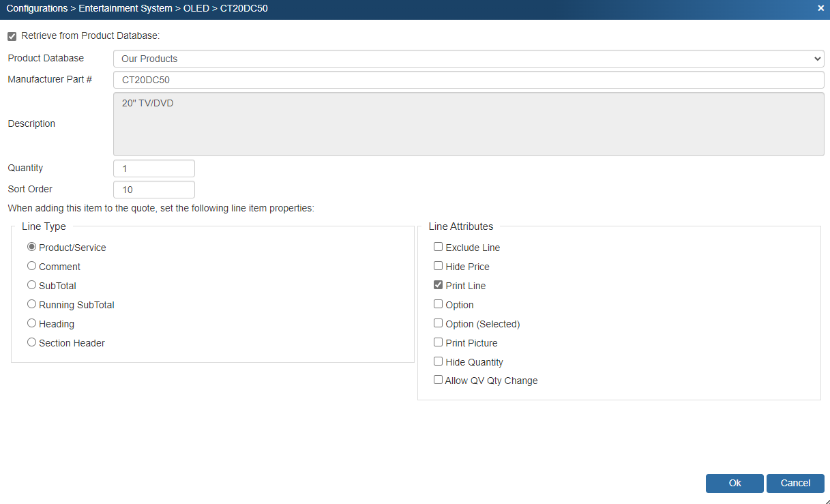Screen dimensions: 830x504
Task: Close the configuration dialog with X
Action: 820,8
